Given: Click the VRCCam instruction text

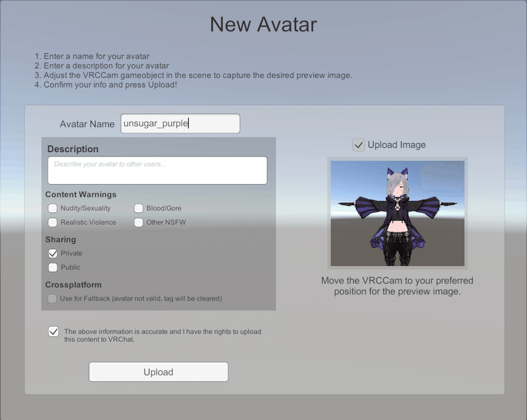Looking at the screenshot, I should [397, 286].
